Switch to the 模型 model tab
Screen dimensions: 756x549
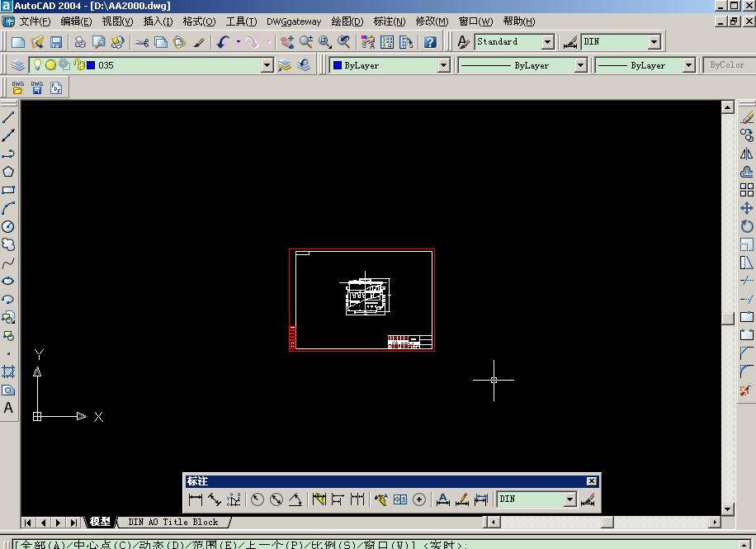tap(100, 522)
